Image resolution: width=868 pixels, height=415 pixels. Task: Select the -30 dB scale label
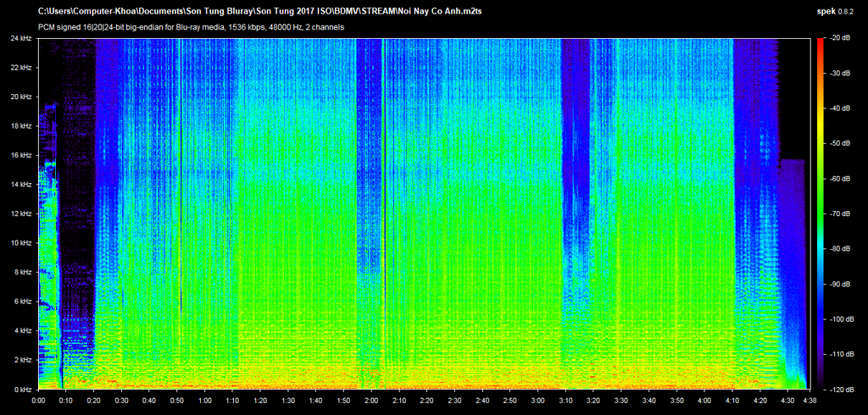[x=839, y=74]
